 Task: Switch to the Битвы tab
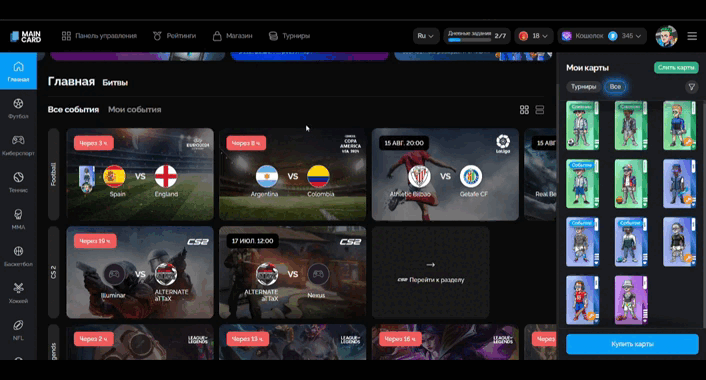115,82
